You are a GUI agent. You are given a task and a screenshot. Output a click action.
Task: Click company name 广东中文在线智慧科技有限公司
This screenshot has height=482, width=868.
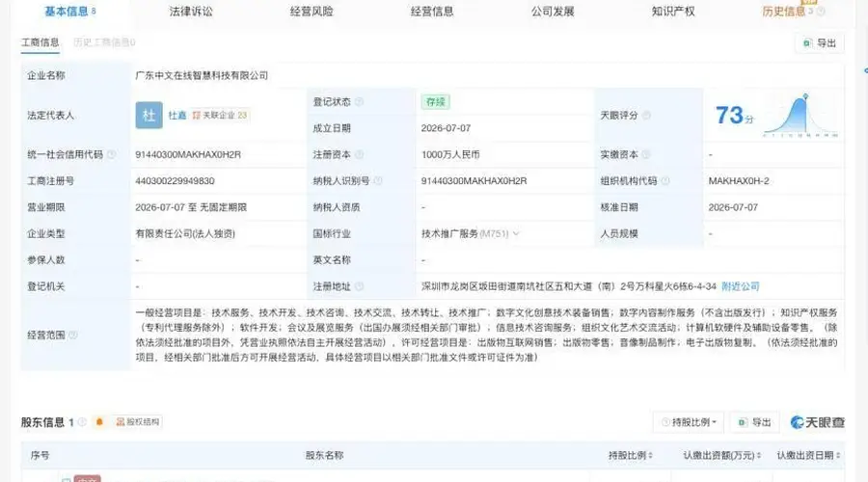202,75
